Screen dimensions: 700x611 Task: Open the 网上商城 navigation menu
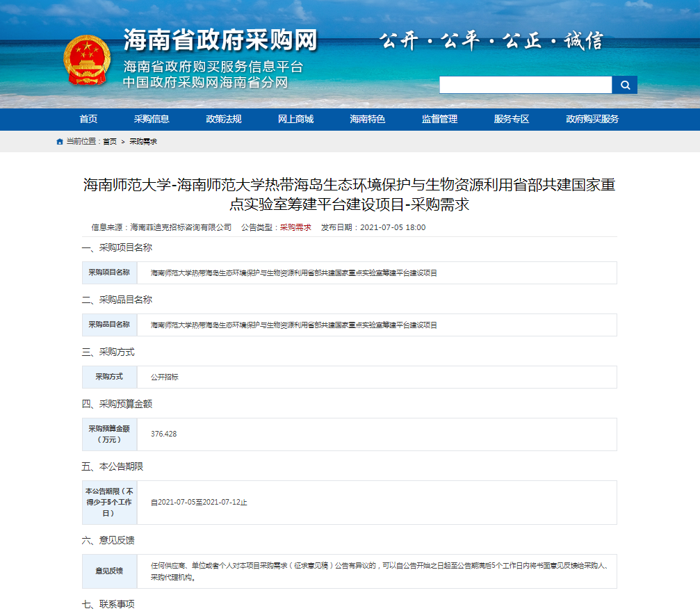point(295,119)
